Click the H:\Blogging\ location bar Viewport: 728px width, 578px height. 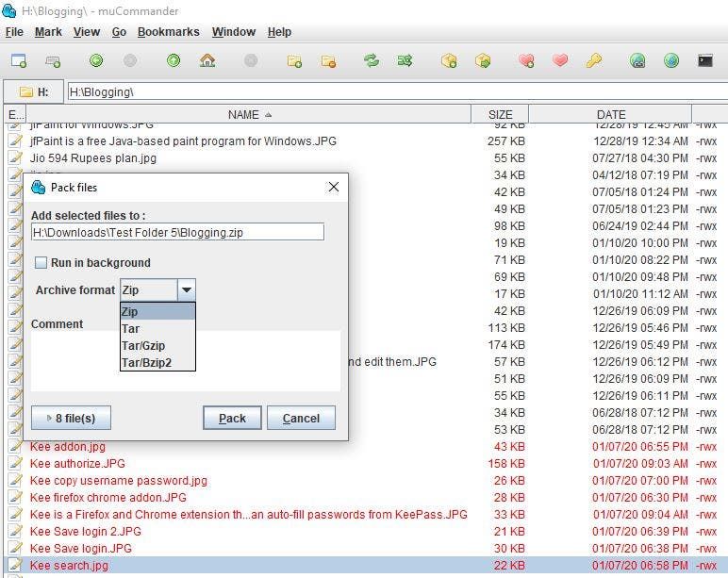[x=397, y=91]
